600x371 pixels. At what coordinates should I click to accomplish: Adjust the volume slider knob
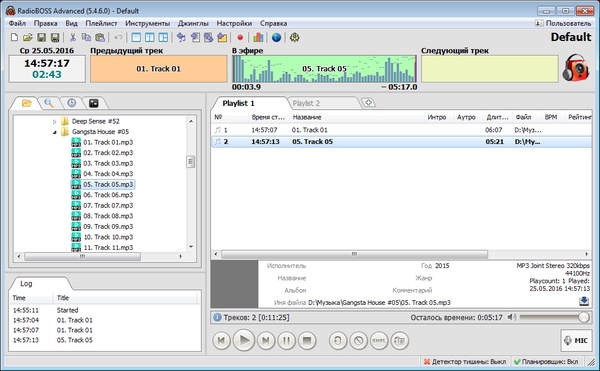coord(584,317)
